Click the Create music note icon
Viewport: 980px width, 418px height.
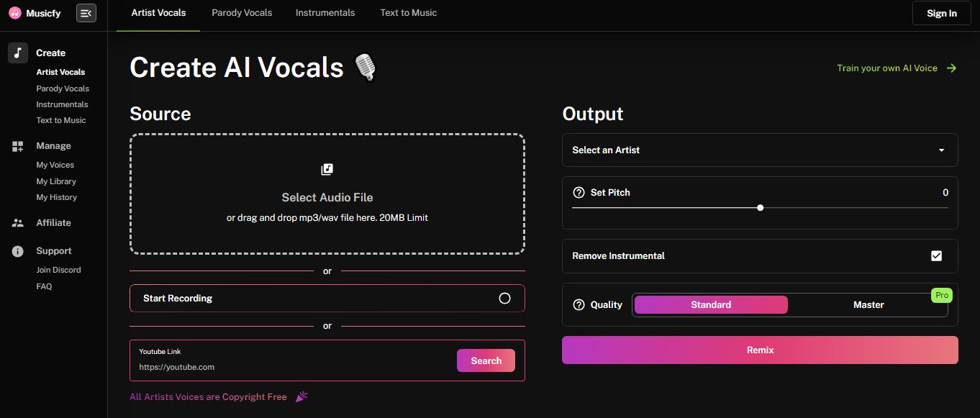pos(18,53)
